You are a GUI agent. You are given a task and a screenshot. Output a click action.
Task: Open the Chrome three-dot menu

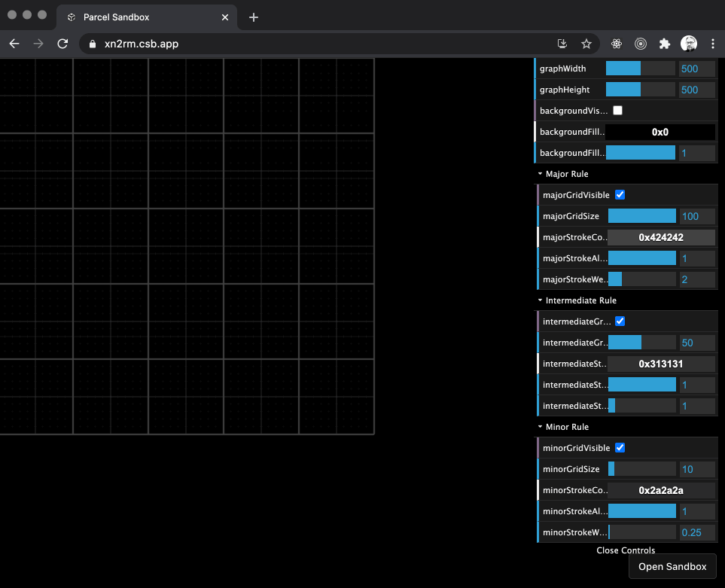pos(713,44)
